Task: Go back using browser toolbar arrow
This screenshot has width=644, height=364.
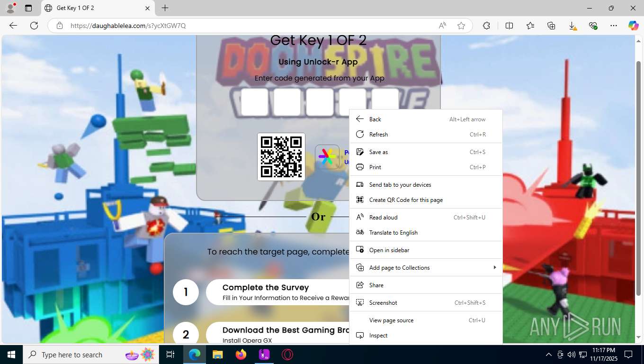Action: point(13,26)
